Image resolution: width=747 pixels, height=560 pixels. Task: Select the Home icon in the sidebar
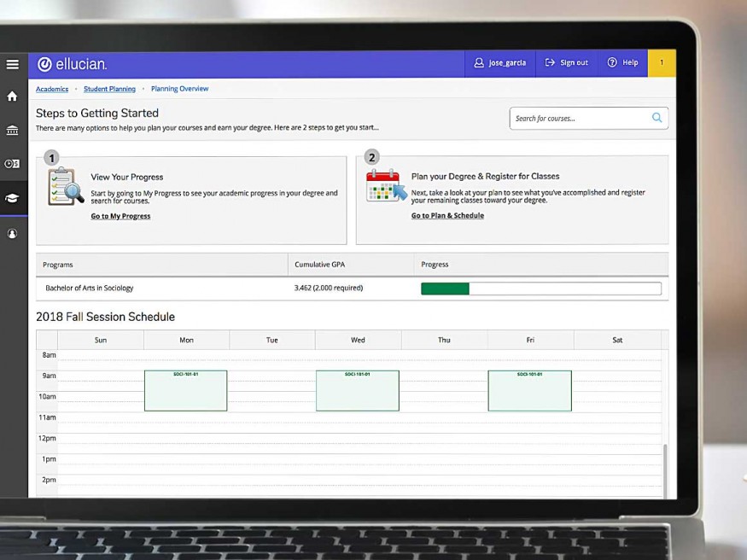coord(12,96)
